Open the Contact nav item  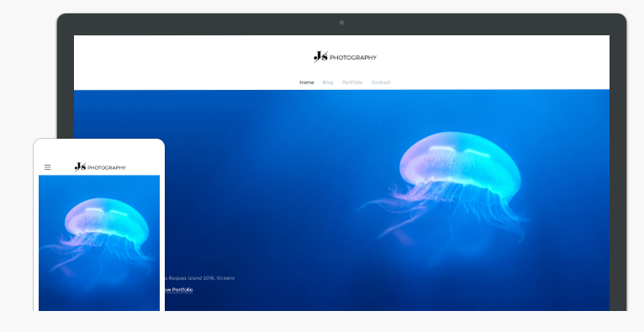[x=381, y=82]
